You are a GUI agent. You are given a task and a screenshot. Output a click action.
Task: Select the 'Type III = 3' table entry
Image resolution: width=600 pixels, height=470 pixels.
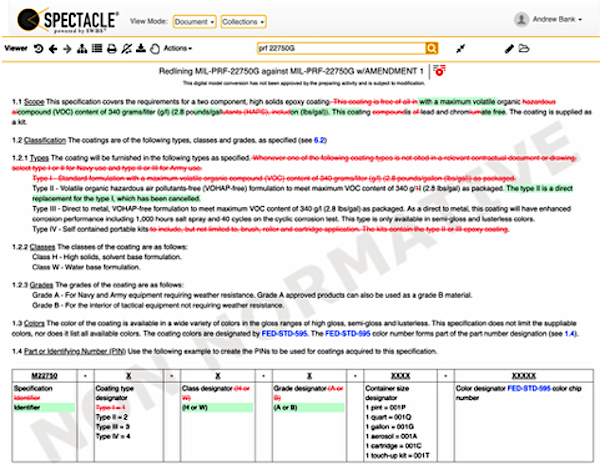[x=112, y=426]
